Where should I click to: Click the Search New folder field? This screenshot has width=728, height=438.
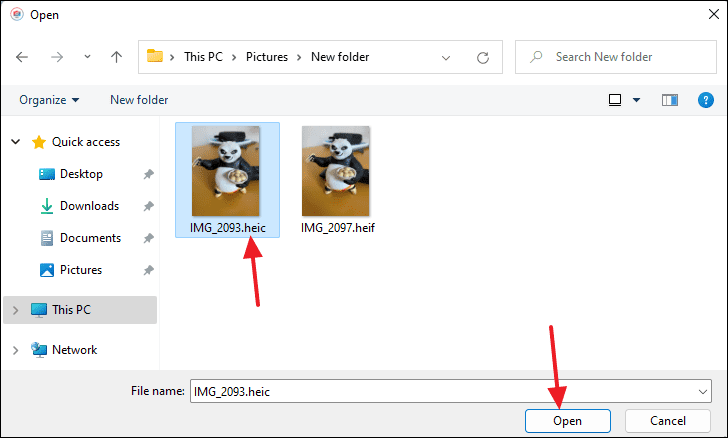(616, 57)
